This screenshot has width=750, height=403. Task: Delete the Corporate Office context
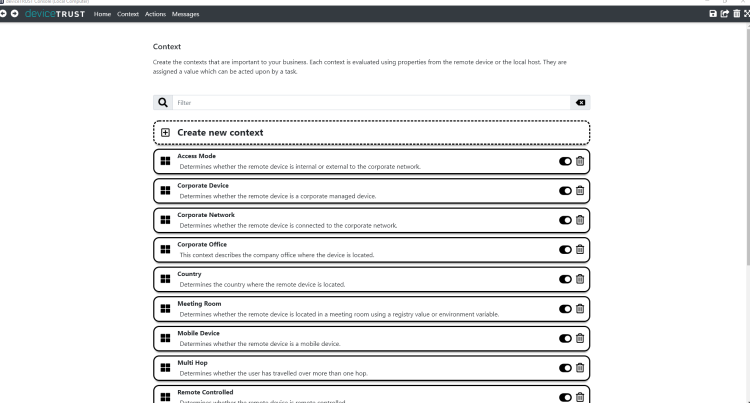coord(580,250)
